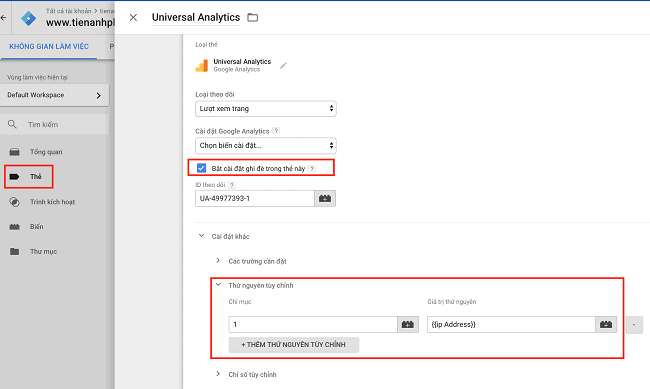Click the Universal Analytics bar chart icon

click(202, 66)
